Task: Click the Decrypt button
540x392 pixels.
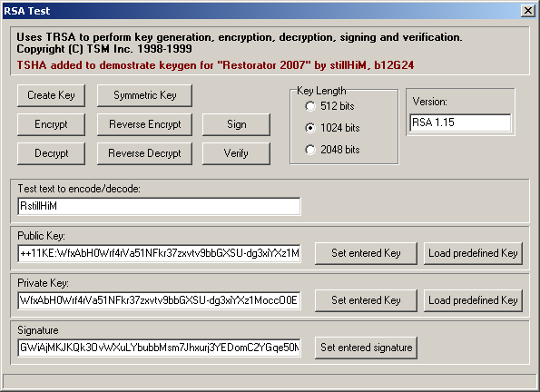Action: [51, 153]
